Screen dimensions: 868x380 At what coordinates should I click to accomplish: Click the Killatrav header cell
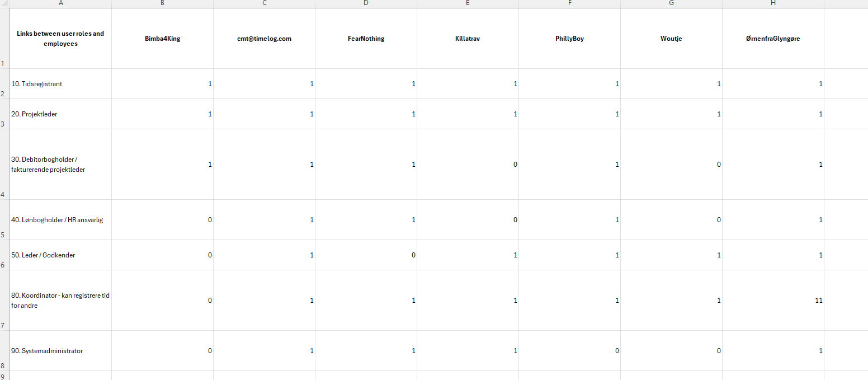point(468,39)
